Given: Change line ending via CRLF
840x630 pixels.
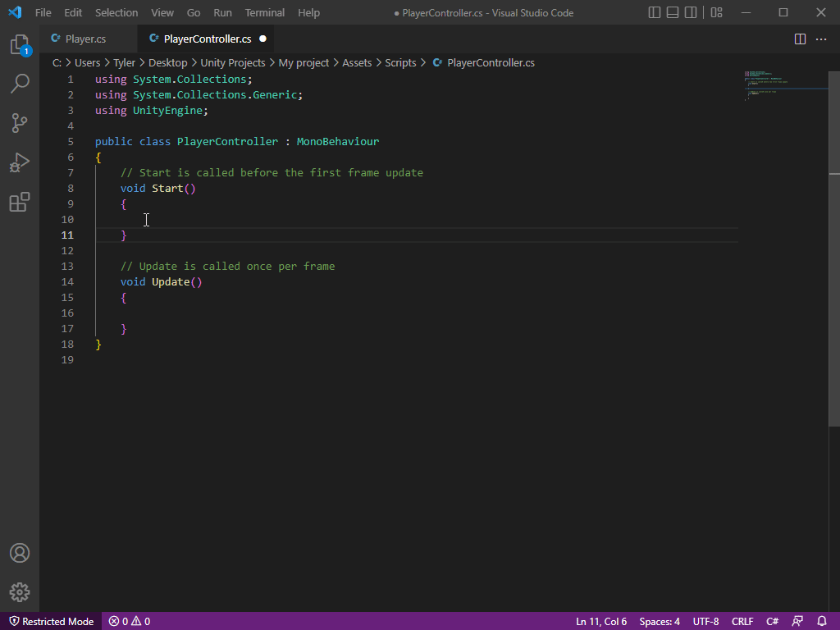Looking at the screenshot, I should click(x=742, y=622).
